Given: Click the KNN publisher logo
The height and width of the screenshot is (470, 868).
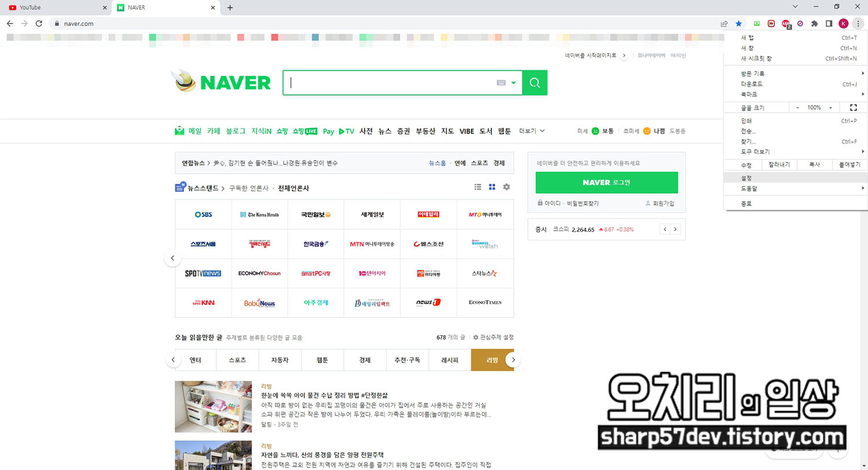Looking at the screenshot, I should pyautogui.click(x=203, y=302).
